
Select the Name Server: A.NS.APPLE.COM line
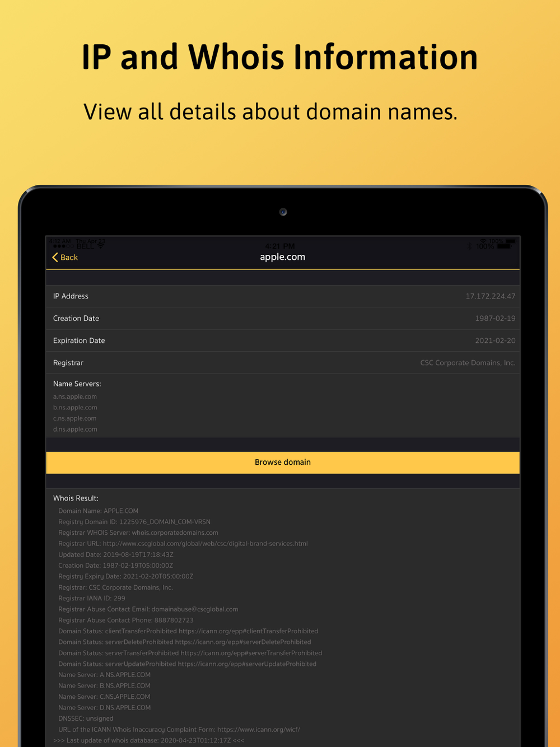(105, 675)
